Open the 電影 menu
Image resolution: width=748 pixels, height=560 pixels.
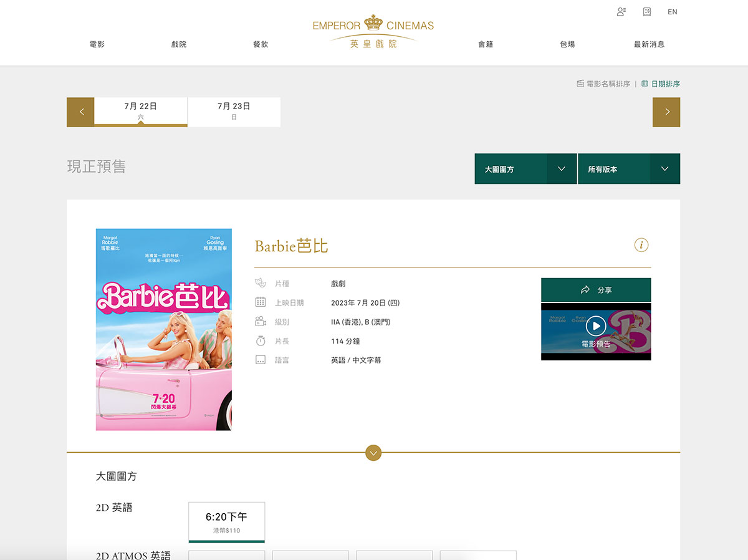pos(97,44)
